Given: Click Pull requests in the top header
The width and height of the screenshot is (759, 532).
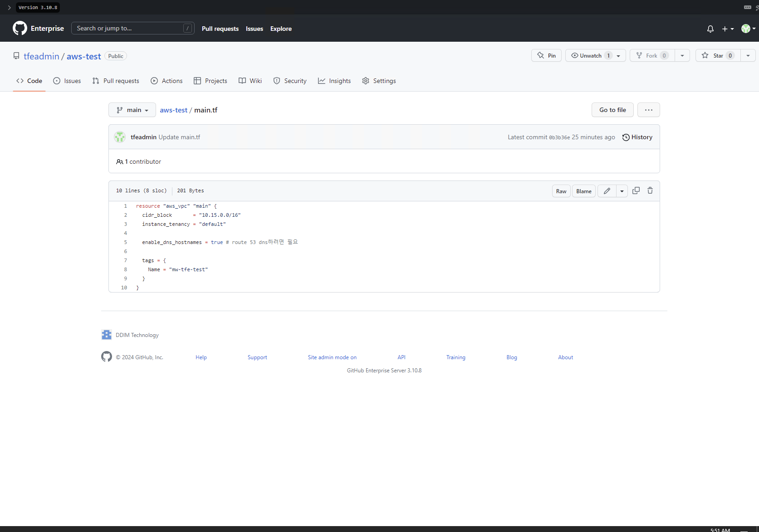Looking at the screenshot, I should pos(220,29).
